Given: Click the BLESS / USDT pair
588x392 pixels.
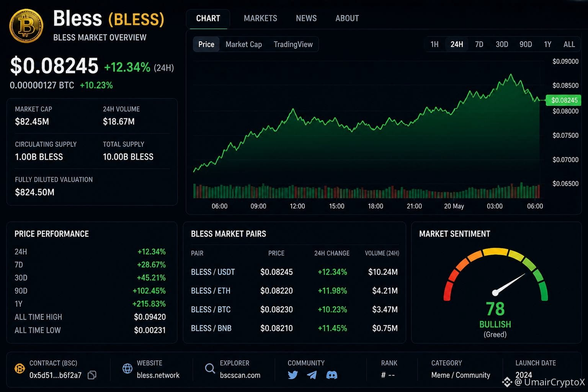Looking at the screenshot, I should tap(213, 272).
